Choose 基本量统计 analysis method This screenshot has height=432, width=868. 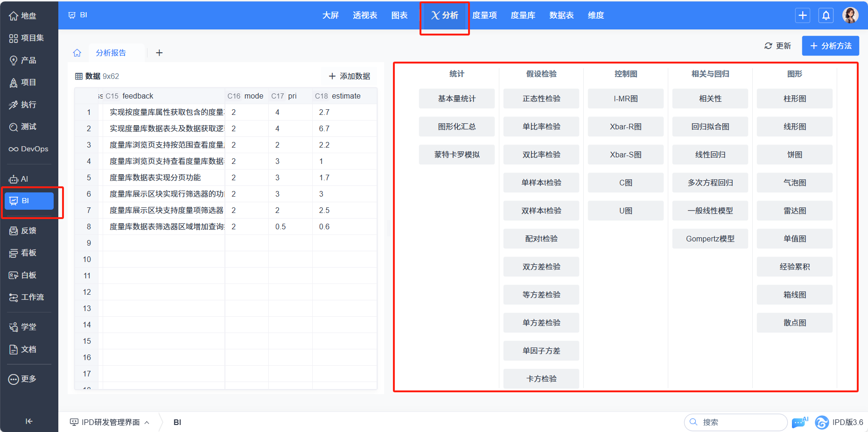pos(457,99)
